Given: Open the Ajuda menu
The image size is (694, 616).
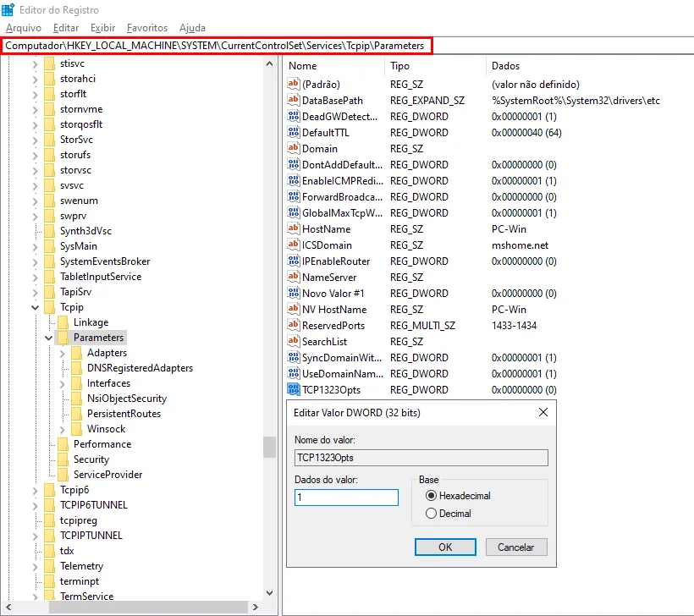Looking at the screenshot, I should pos(192,28).
